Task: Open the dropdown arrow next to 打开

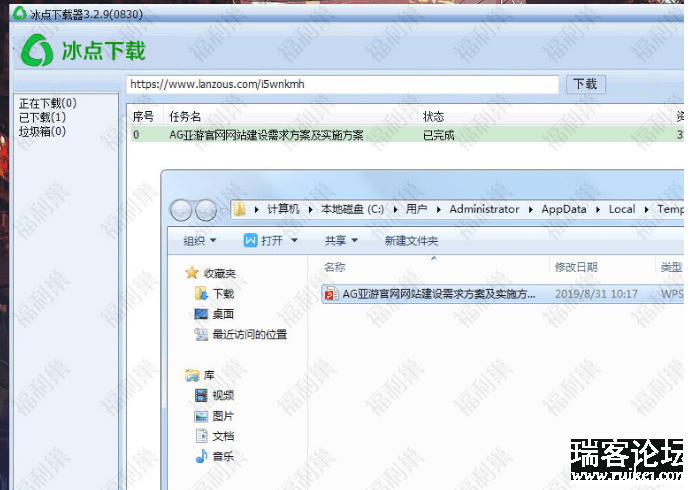Action: point(294,241)
